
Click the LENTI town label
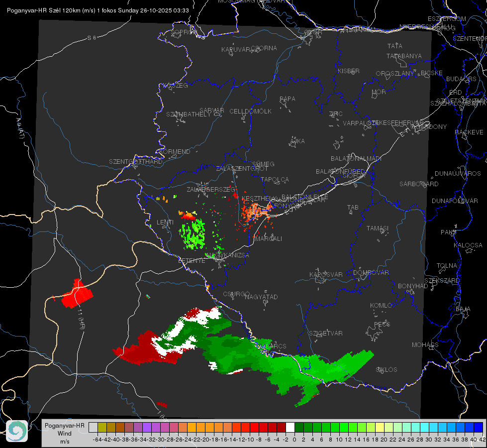pos(165,223)
